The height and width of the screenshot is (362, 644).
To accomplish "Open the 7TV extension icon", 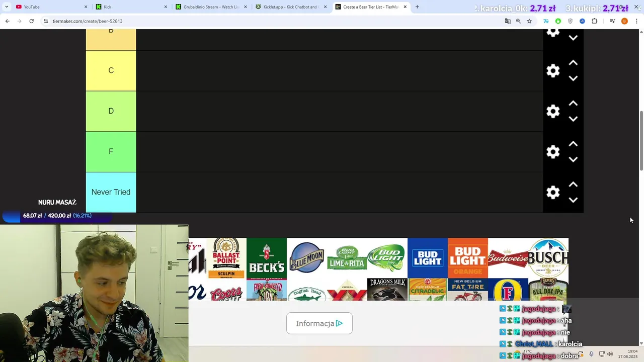I will [546, 21].
